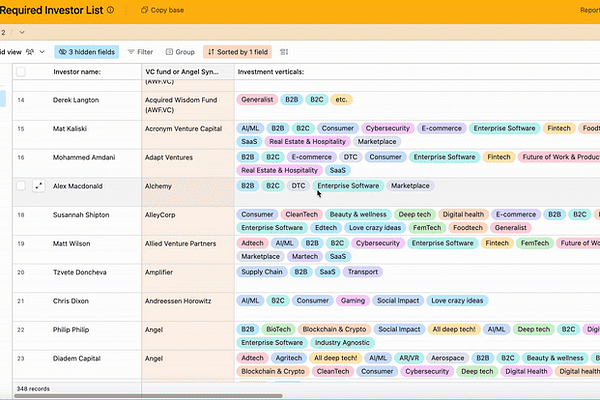Click the Supply Chain tag in Tzvete Doncheva row
Image resolution: width=600 pixels, height=400 pixels.
point(262,272)
